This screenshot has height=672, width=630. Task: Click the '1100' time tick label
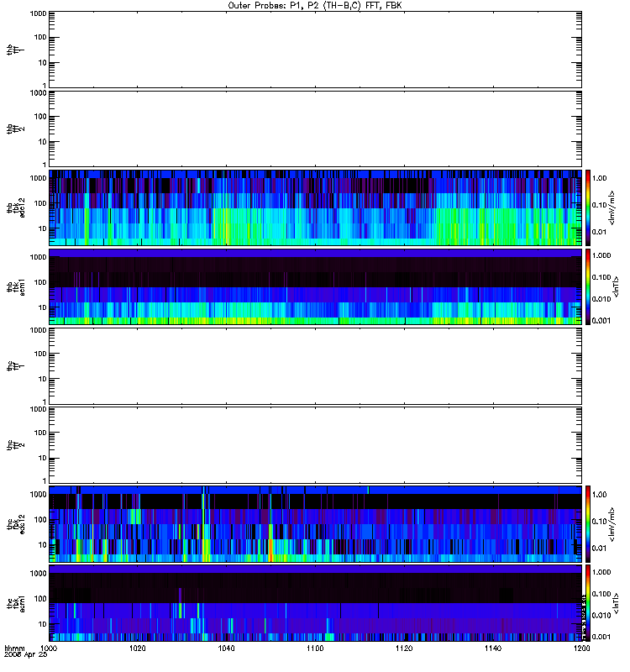pos(315,648)
